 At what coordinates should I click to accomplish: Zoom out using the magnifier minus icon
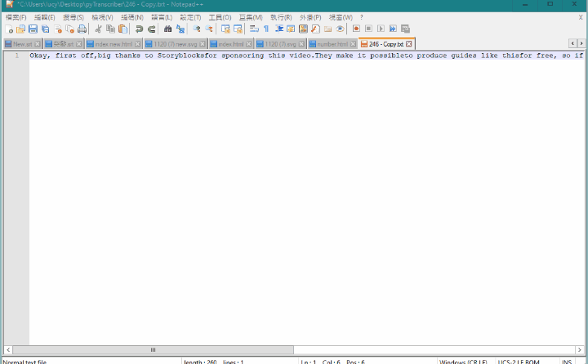click(209, 29)
